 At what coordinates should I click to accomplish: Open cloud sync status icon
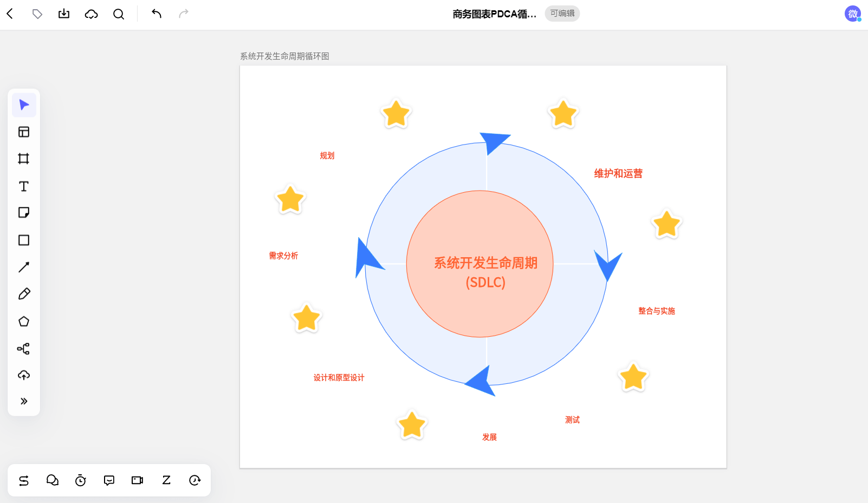[x=92, y=14]
